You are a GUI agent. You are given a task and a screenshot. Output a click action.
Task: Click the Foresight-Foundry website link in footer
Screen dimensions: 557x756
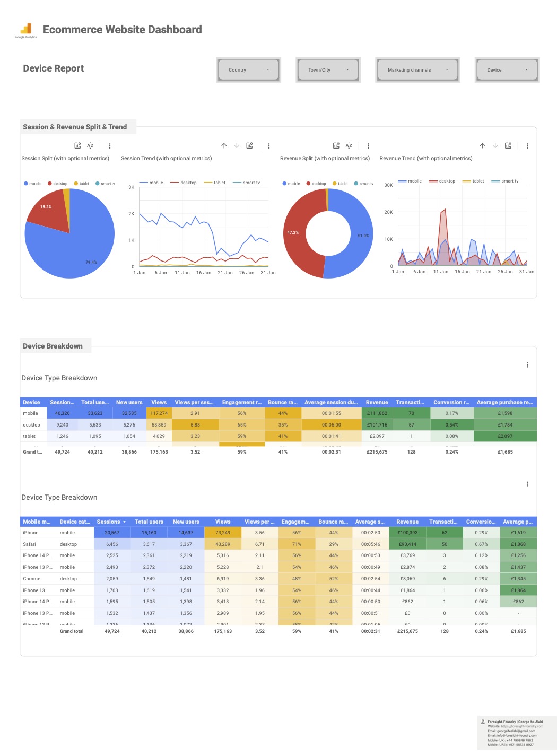523,726
